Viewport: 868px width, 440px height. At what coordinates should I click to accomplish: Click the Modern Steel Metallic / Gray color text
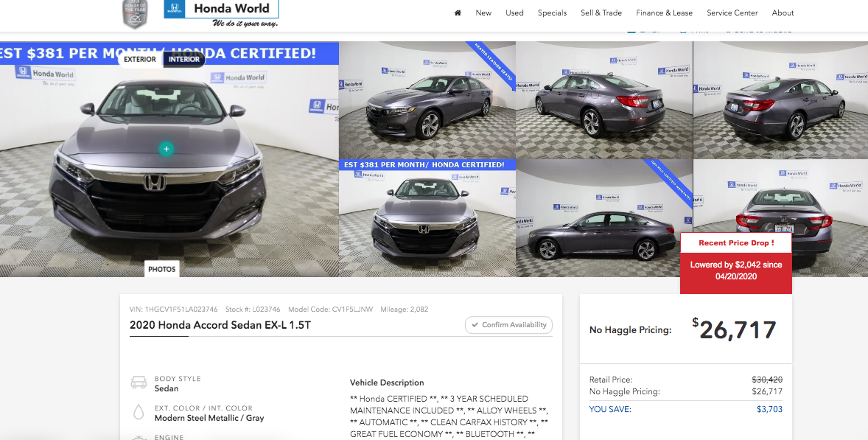pyautogui.click(x=209, y=418)
